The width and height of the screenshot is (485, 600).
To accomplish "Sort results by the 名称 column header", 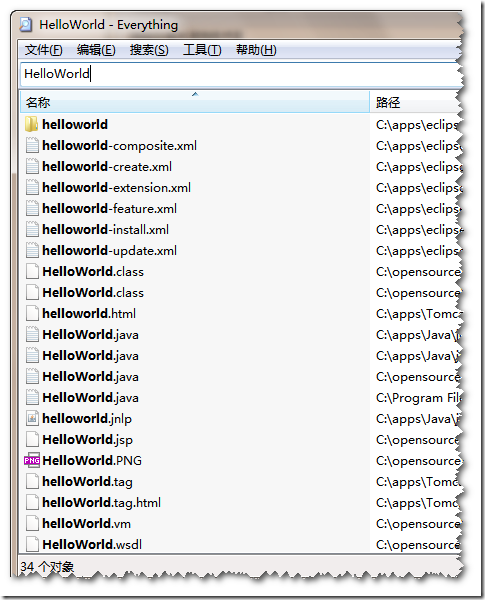I will pyautogui.click(x=194, y=102).
